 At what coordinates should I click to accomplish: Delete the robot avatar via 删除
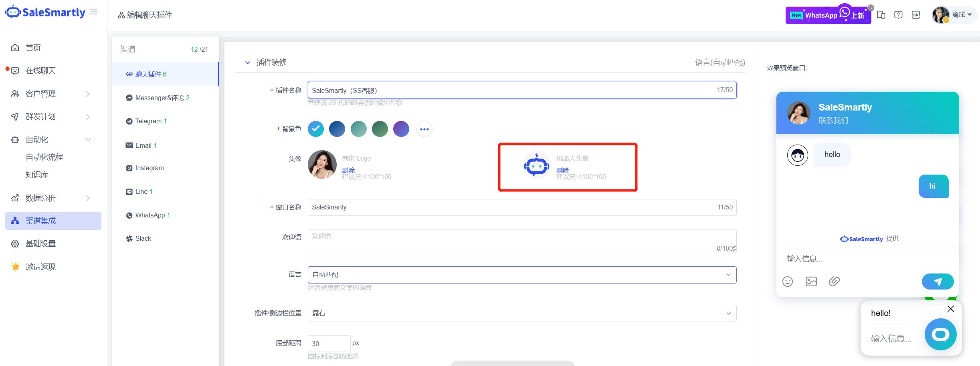(563, 170)
